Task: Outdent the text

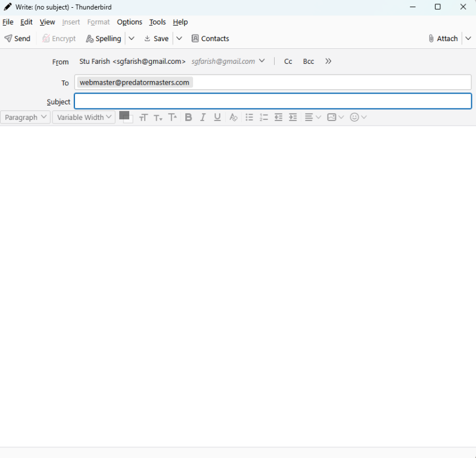Action: (278, 117)
